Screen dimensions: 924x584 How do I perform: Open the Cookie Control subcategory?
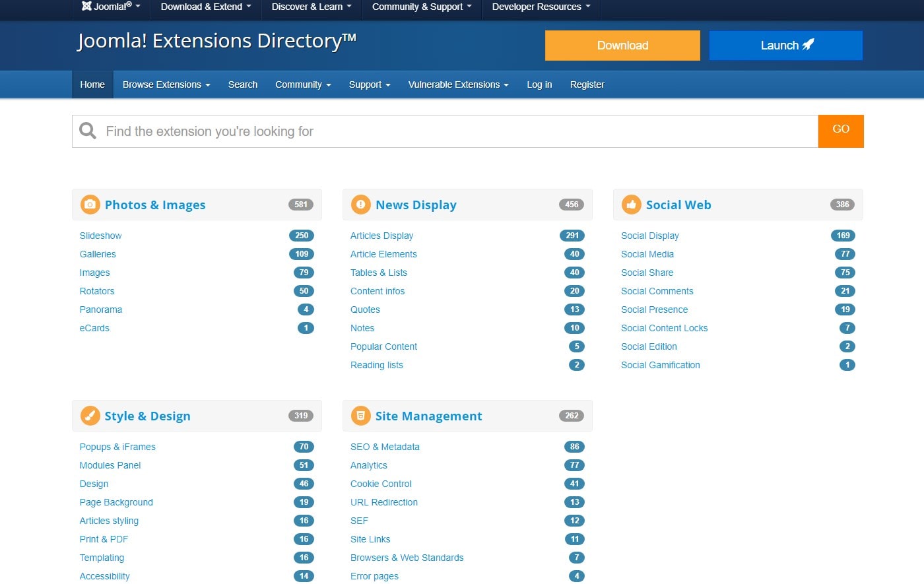pos(381,484)
